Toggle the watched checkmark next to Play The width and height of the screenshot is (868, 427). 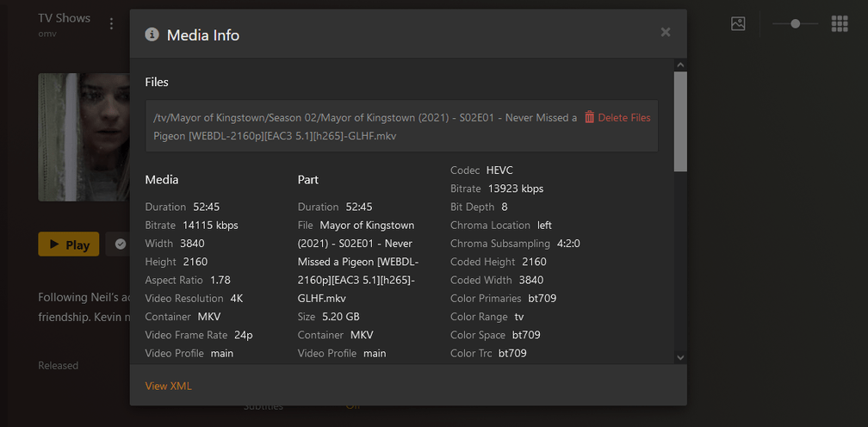pos(121,244)
